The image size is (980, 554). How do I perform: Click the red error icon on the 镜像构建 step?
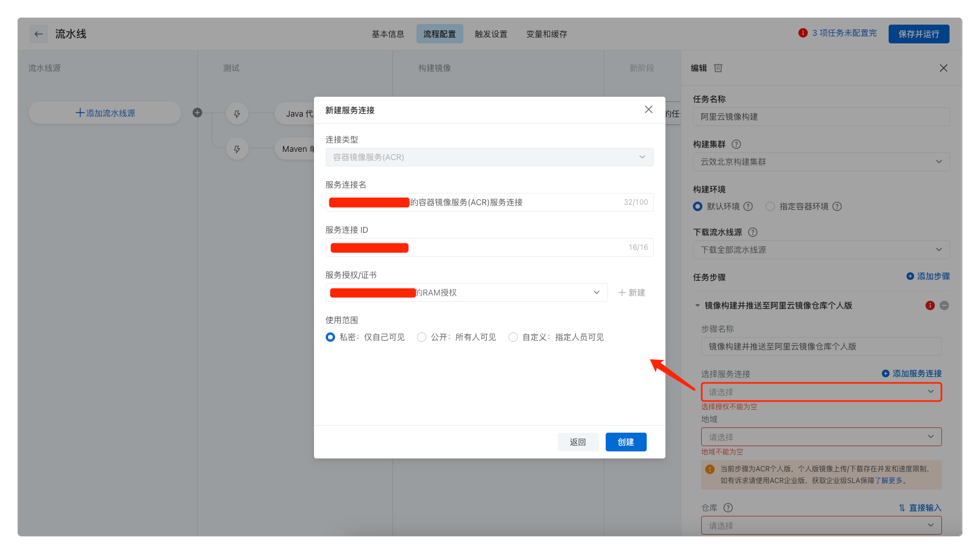[x=930, y=305]
